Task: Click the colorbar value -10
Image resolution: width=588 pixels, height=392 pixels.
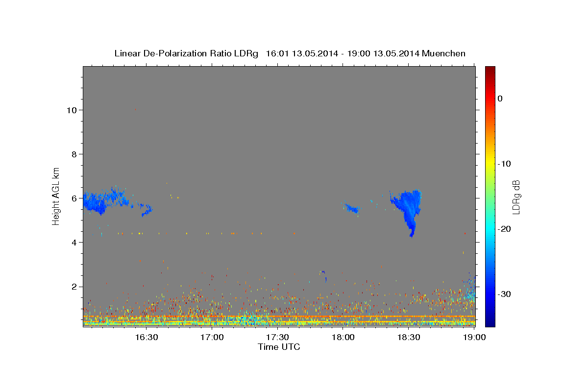Action: click(x=505, y=164)
